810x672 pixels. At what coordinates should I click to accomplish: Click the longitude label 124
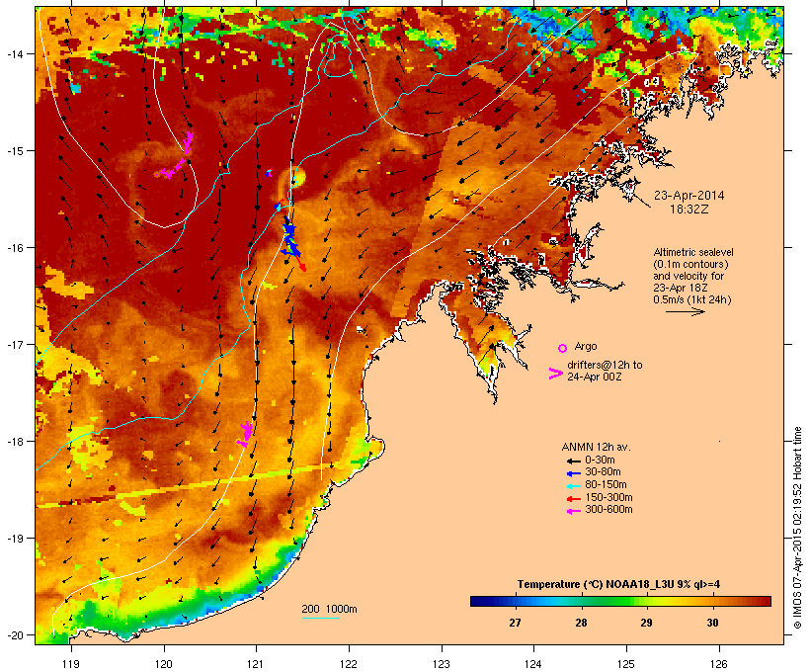coord(533,664)
